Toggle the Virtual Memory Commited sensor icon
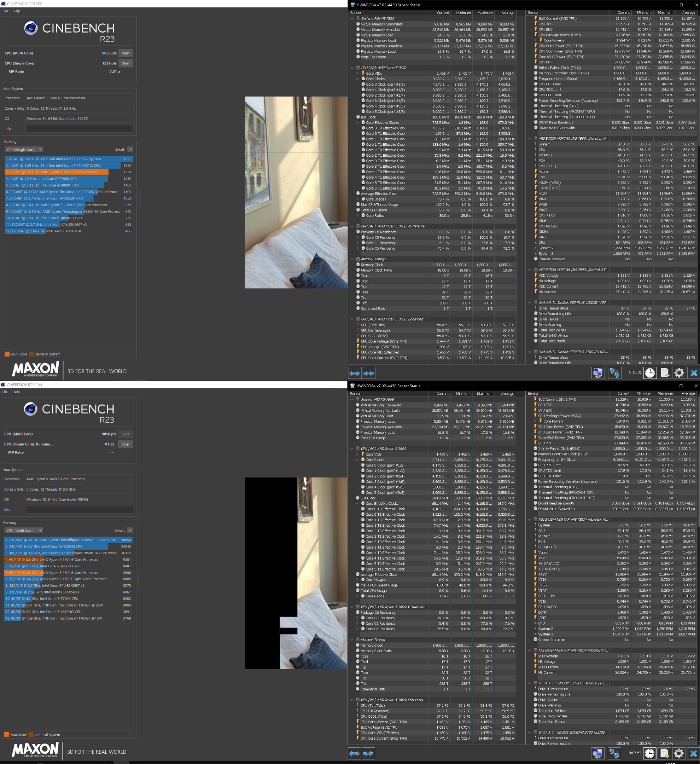 click(358, 24)
